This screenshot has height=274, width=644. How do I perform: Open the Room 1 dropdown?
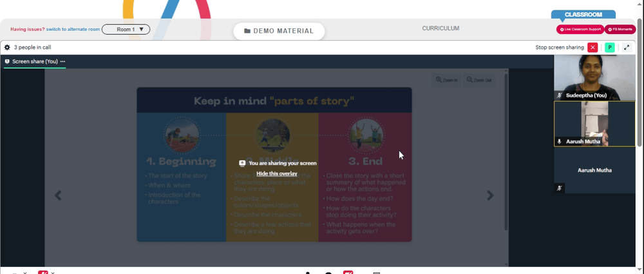[x=126, y=29]
